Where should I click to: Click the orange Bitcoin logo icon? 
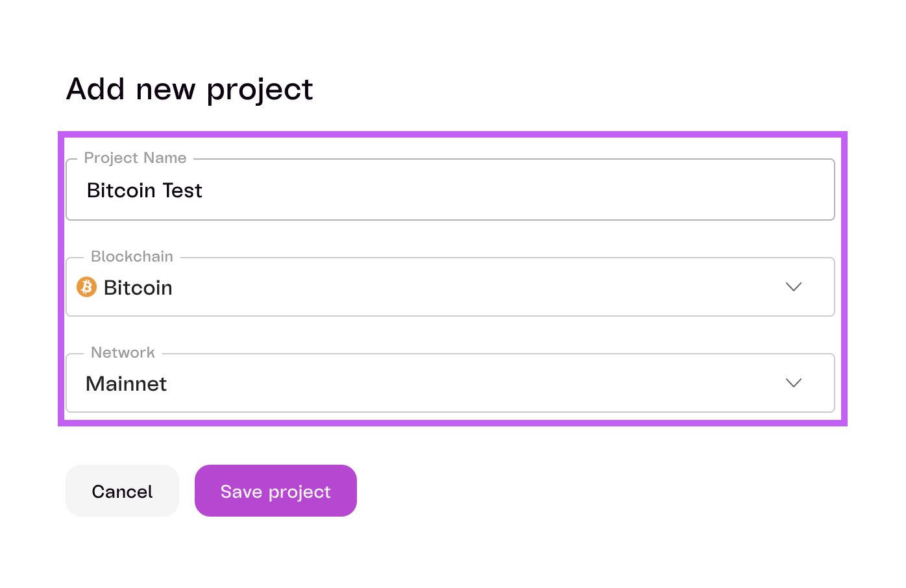(86, 287)
